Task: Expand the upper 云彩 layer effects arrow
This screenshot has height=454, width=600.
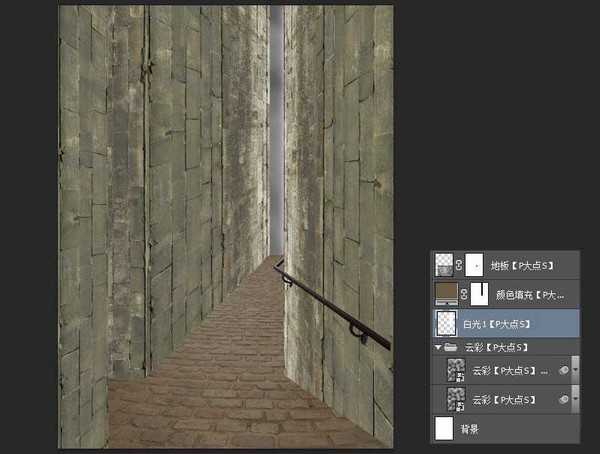Action: point(574,372)
